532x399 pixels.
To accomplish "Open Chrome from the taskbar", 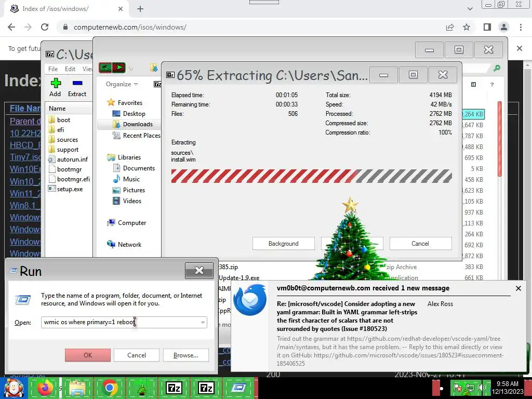I will [x=110, y=388].
